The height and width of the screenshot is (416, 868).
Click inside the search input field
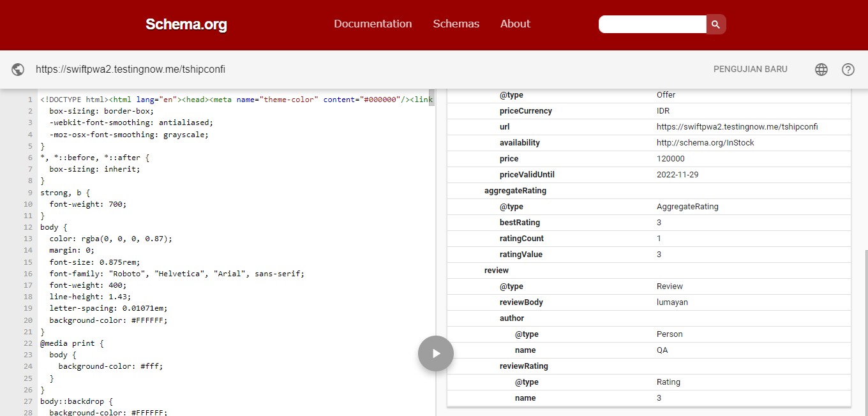click(x=652, y=24)
